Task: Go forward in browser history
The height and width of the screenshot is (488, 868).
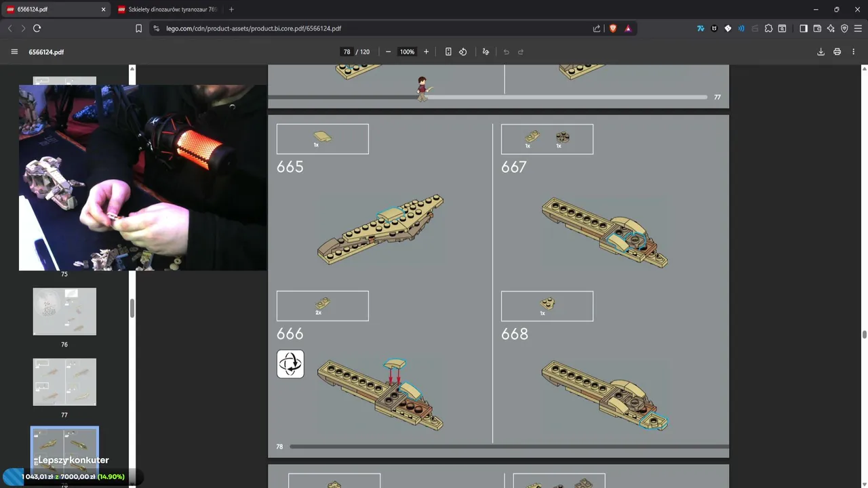Action: coord(23,28)
